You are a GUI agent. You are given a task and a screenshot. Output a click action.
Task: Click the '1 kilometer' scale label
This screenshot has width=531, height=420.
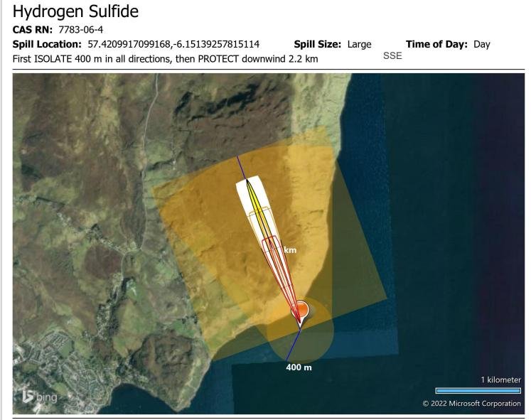point(500,379)
